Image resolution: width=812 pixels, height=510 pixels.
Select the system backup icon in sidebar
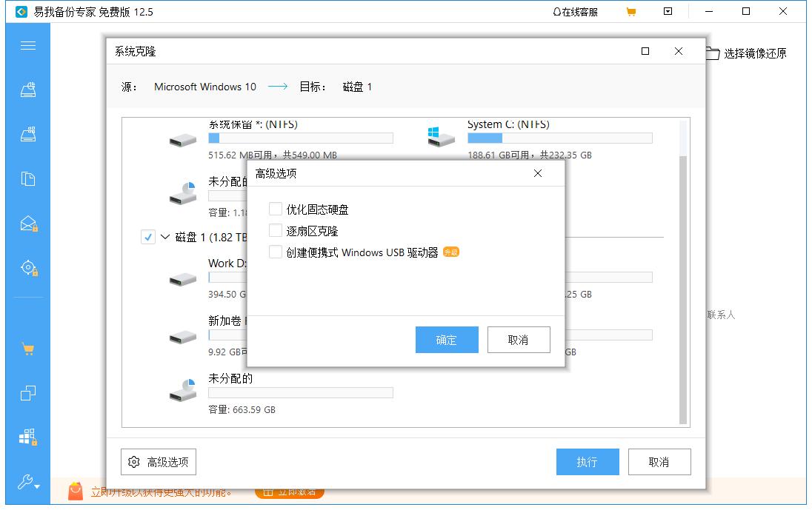click(x=27, y=88)
